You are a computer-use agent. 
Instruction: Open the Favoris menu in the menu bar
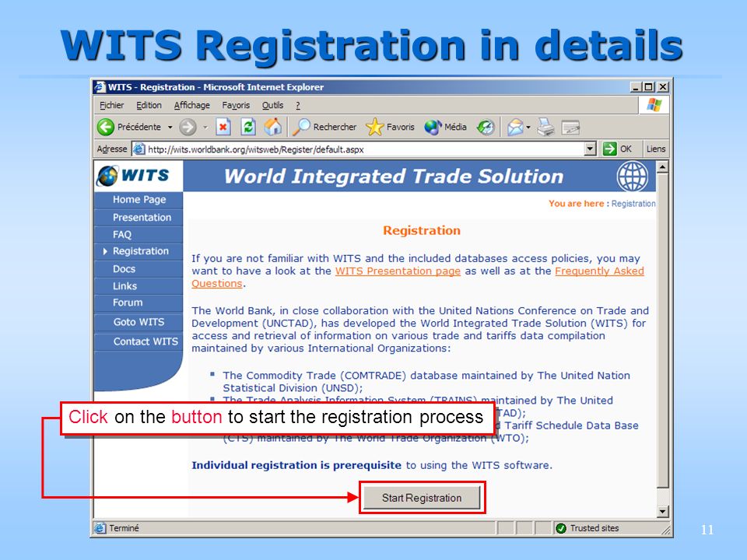tap(236, 105)
